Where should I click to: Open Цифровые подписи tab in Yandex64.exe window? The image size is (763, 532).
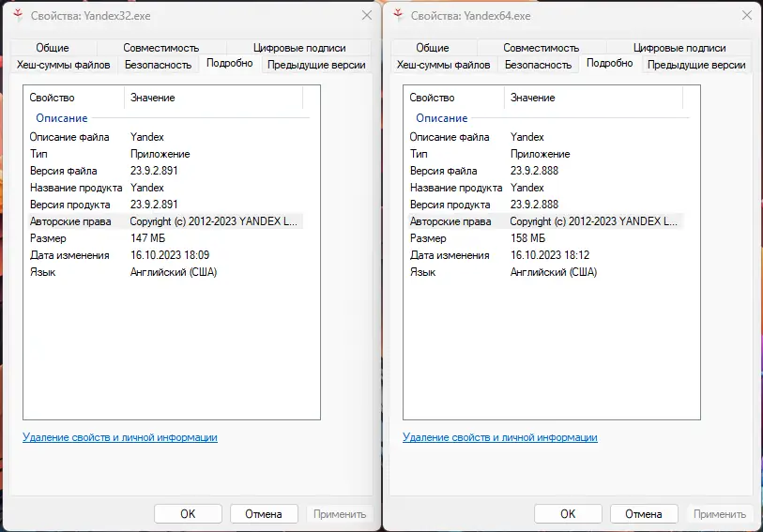pos(679,48)
